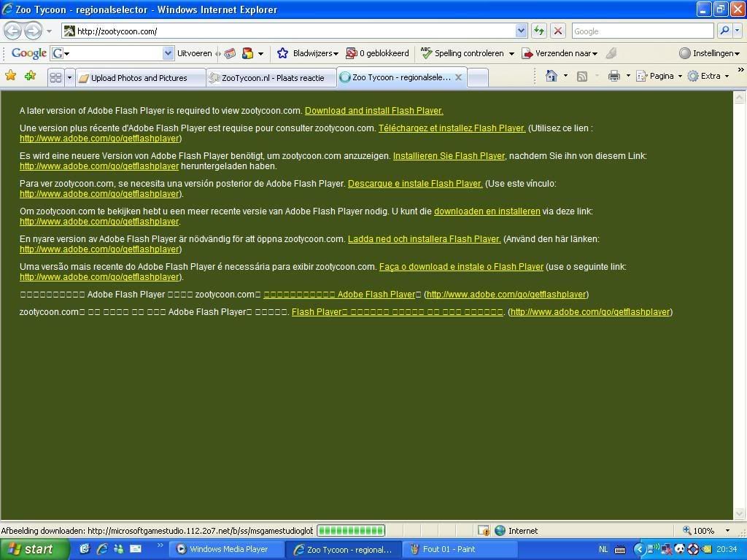Switch to the 'ZooTycoon.nl - Plaats reactie' tab
The image size is (747, 560).
pyautogui.click(x=272, y=78)
